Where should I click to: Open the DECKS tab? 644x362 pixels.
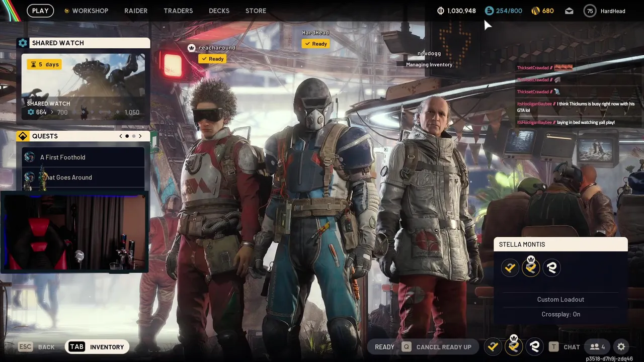coord(219,11)
